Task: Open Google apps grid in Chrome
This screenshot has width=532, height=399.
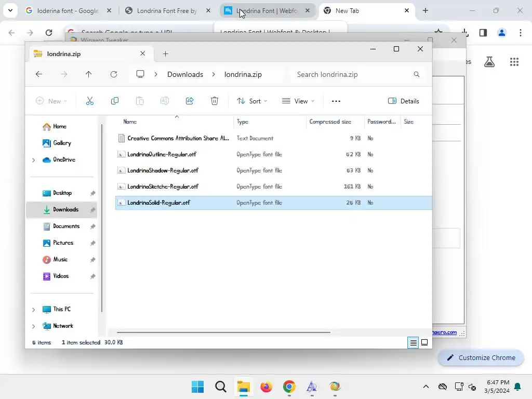Action: [514, 62]
